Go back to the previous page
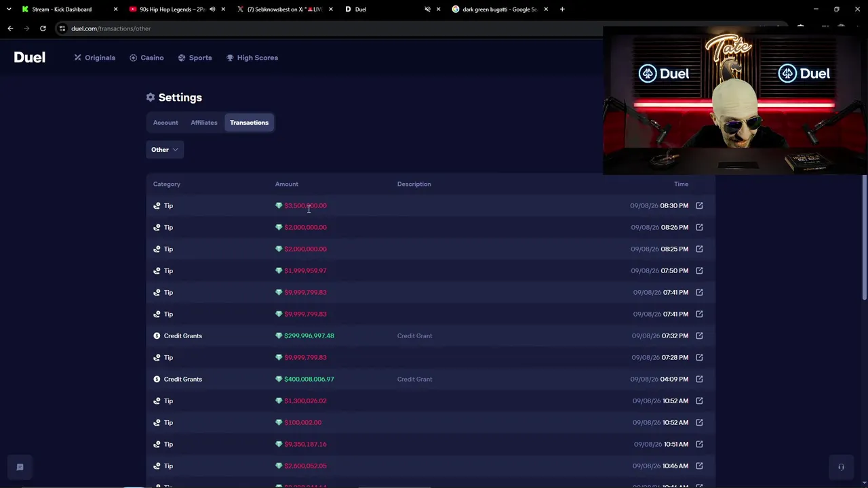 tap(10, 28)
